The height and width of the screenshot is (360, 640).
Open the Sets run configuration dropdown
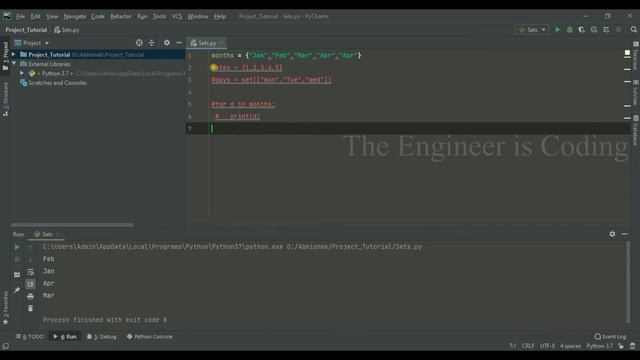[x=532, y=30]
